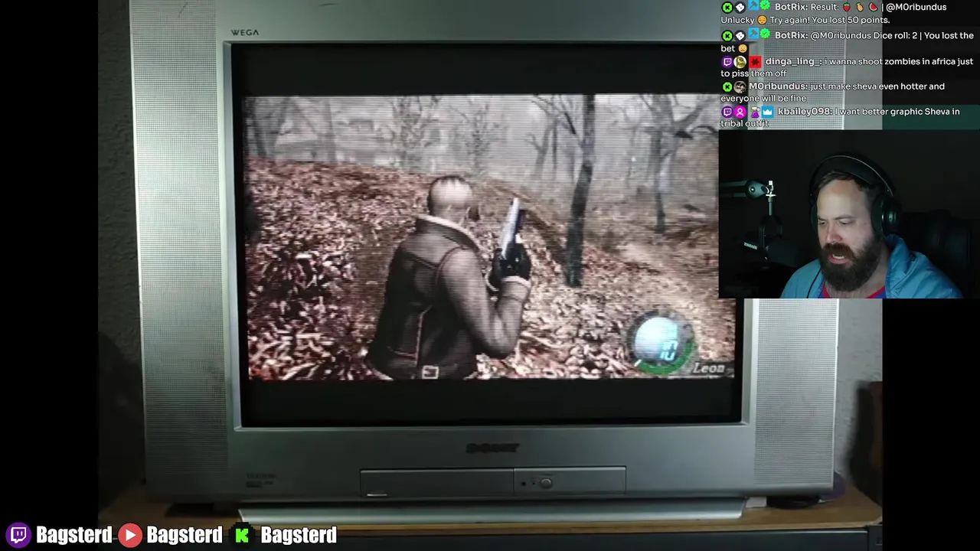The image size is (980, 551).
Task: Click the SONY logo below the TV screen
Action: pos(492,448)
